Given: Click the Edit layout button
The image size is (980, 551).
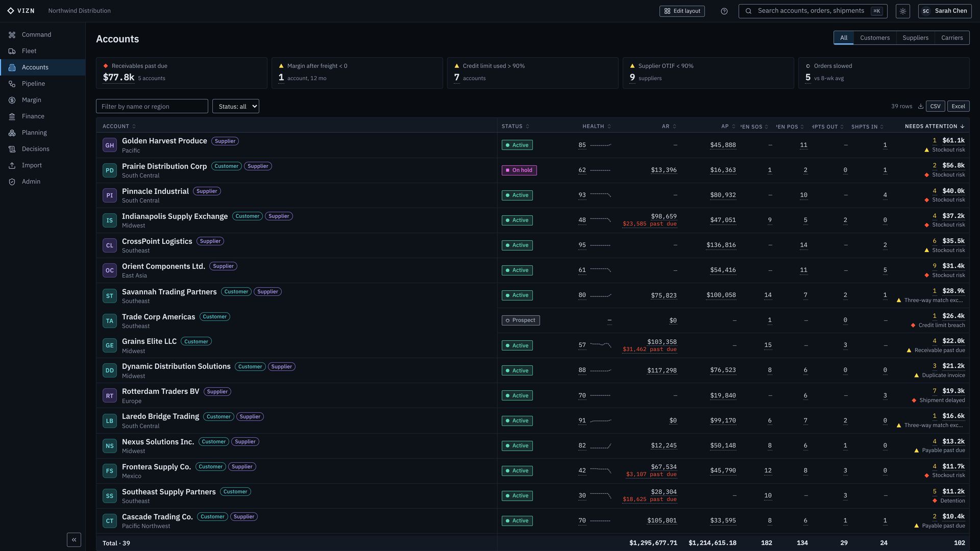Looking at the screenshot, I should click(682, 11).
